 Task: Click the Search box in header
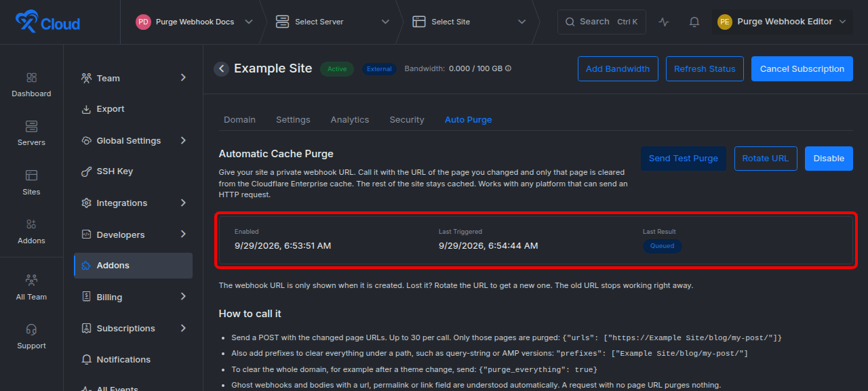(601, 22)
